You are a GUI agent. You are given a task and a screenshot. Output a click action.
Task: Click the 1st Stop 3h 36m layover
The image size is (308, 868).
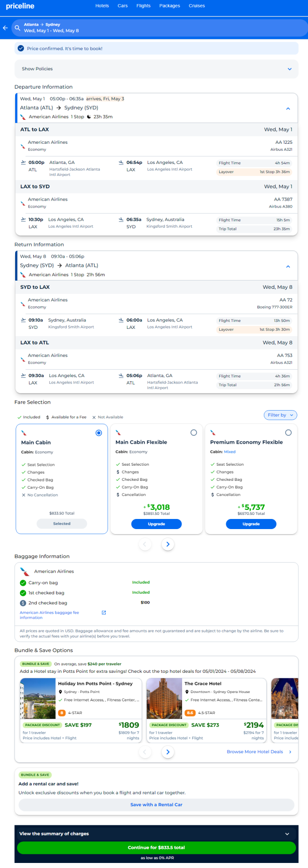point(274,172)
